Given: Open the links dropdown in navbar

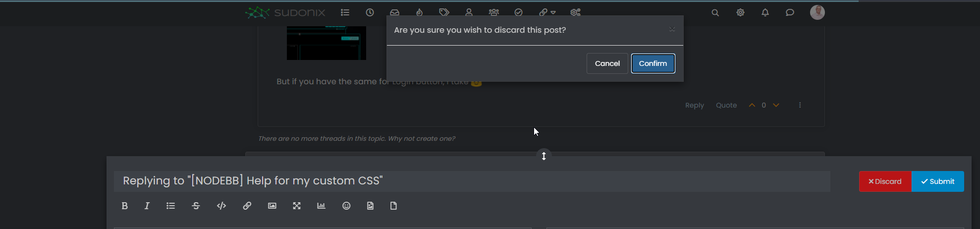Looking at the screenshot, I should 547,12.
